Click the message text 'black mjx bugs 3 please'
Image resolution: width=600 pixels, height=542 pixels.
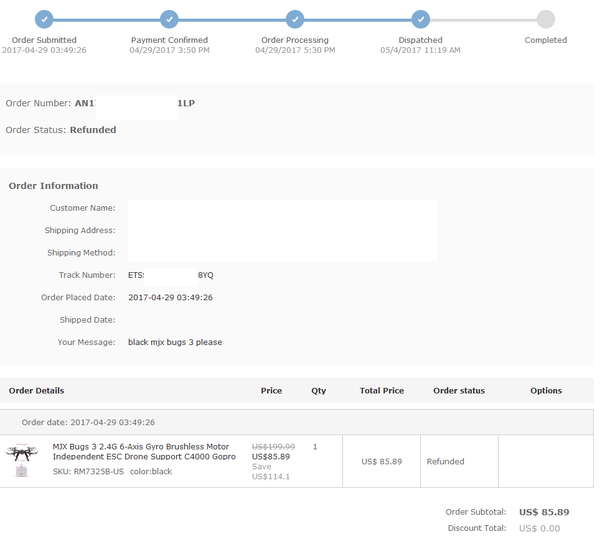click(175, 342)
